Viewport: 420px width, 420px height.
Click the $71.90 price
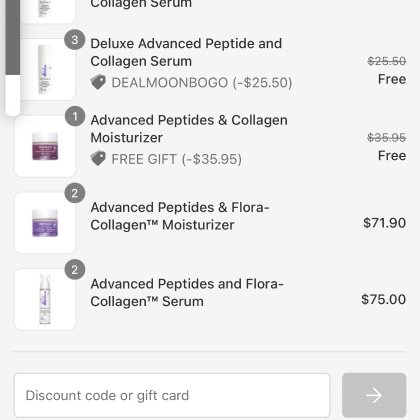(x=384, y=223)
